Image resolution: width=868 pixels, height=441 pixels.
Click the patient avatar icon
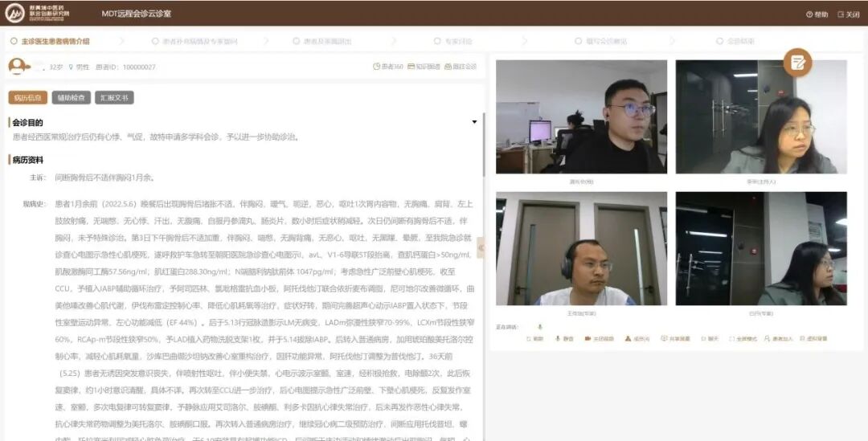pos(18,67)
